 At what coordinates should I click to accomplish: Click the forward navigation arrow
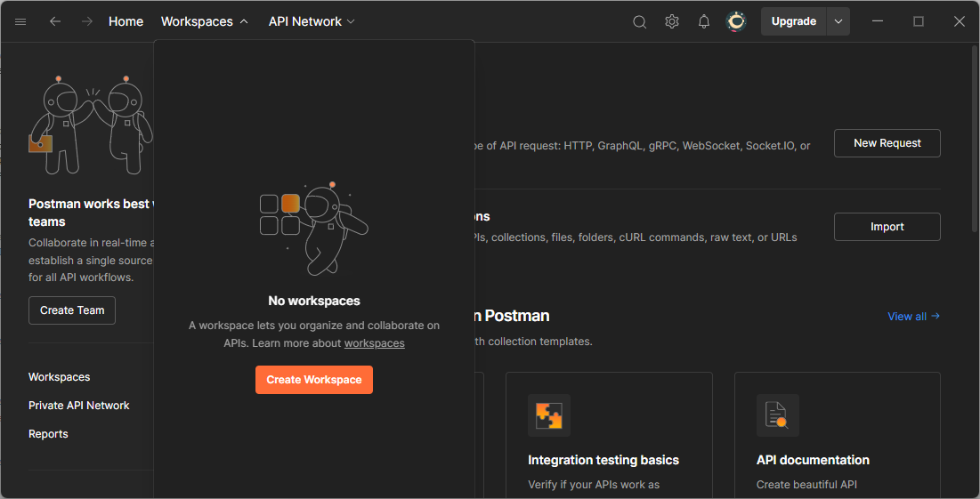[x=86, y=21]
